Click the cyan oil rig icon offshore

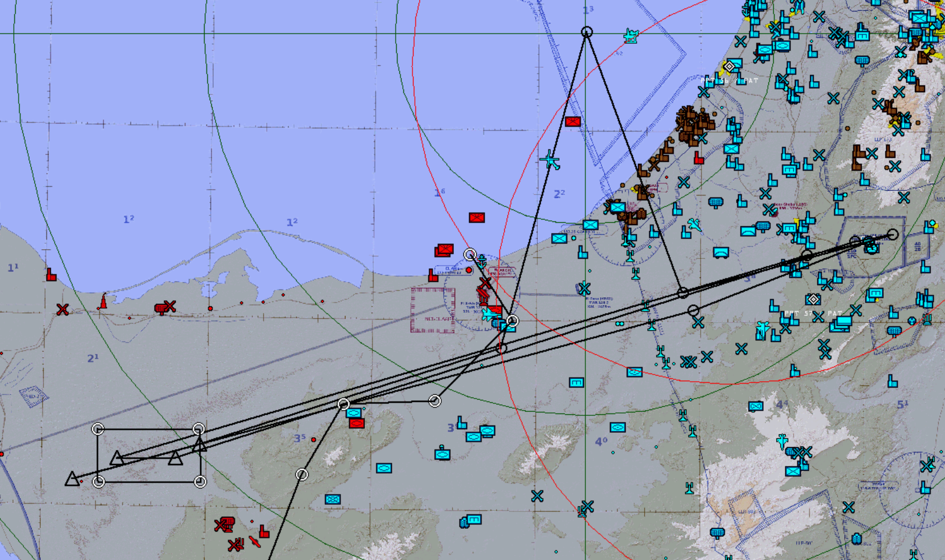(630, 36)
